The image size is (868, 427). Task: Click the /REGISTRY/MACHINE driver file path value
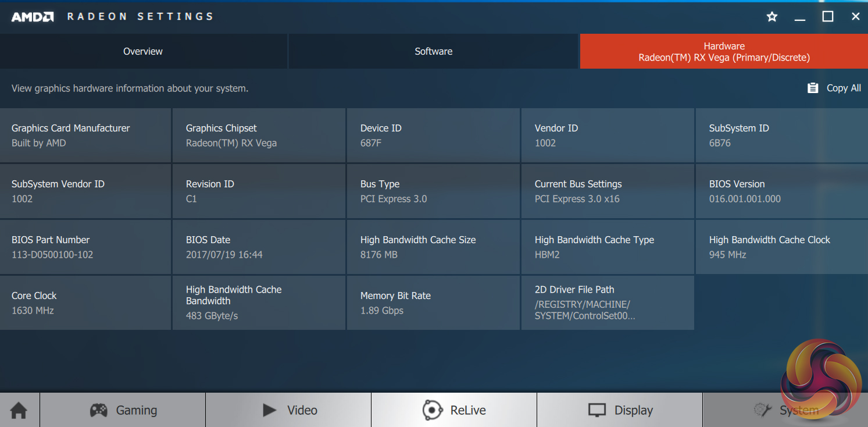585,310
